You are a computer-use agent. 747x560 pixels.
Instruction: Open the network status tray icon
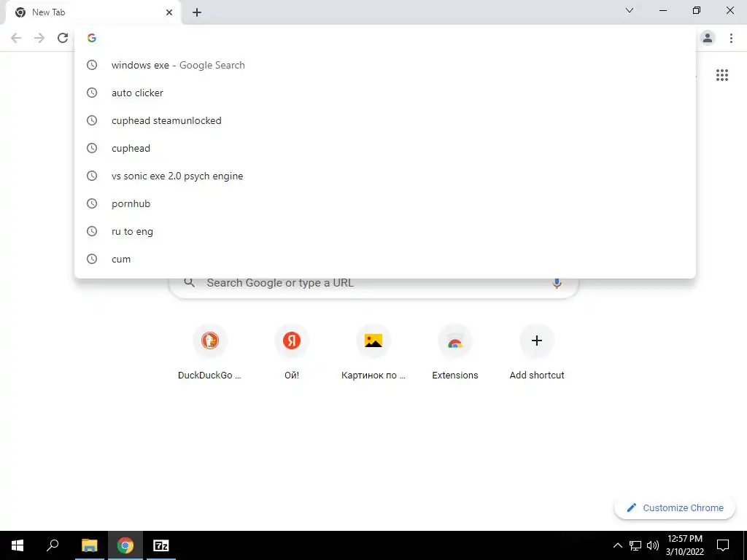[635, 545]
